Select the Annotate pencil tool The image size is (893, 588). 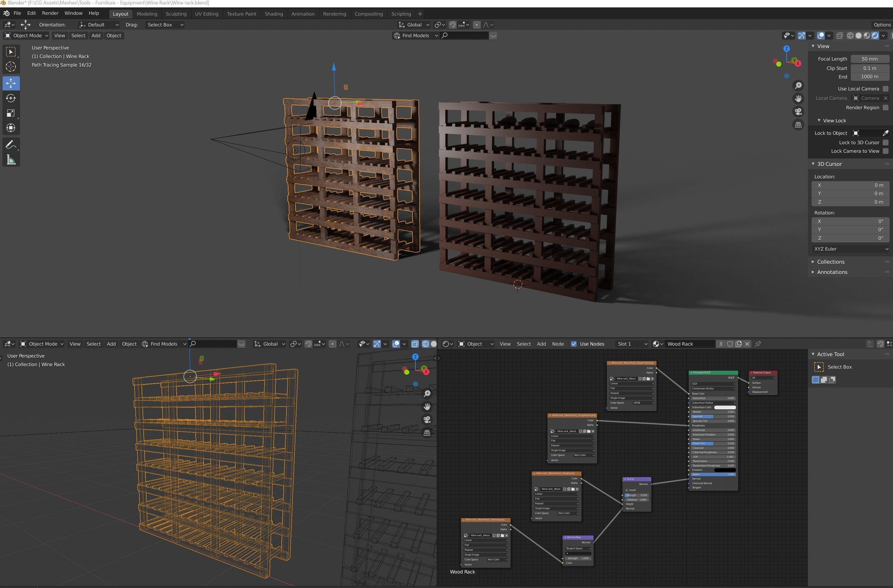pyautogui.click(x=11, y=145)
